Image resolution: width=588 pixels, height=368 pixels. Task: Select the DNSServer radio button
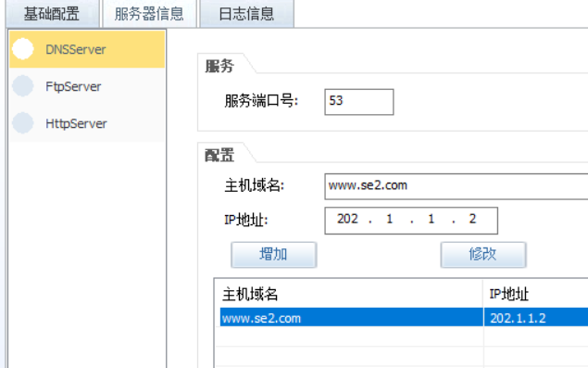(23, 49)
